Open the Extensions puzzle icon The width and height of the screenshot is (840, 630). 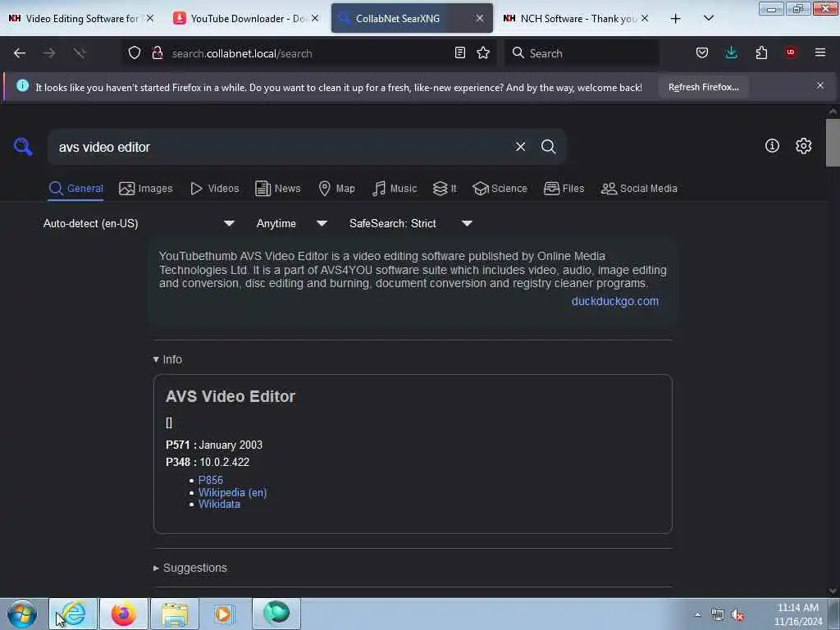[761, 53]
